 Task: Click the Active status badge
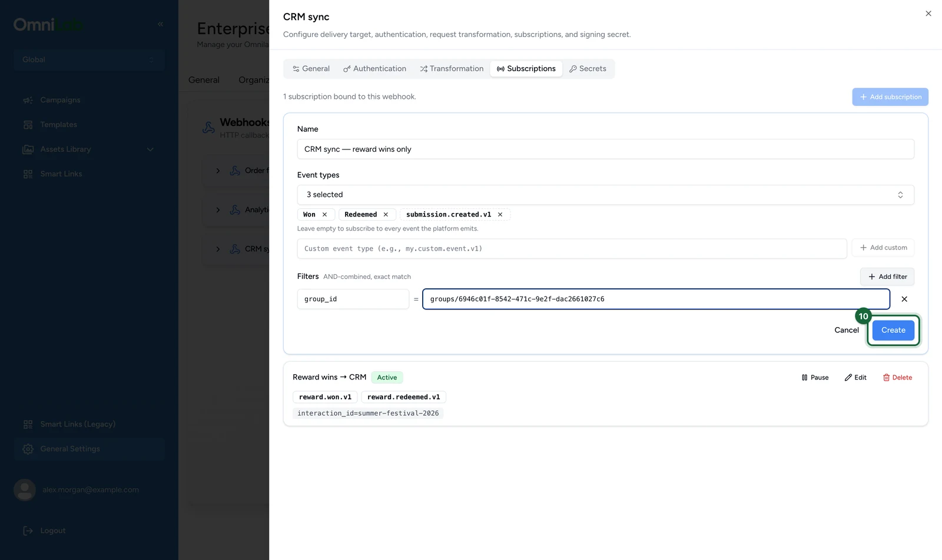[387, 378]
